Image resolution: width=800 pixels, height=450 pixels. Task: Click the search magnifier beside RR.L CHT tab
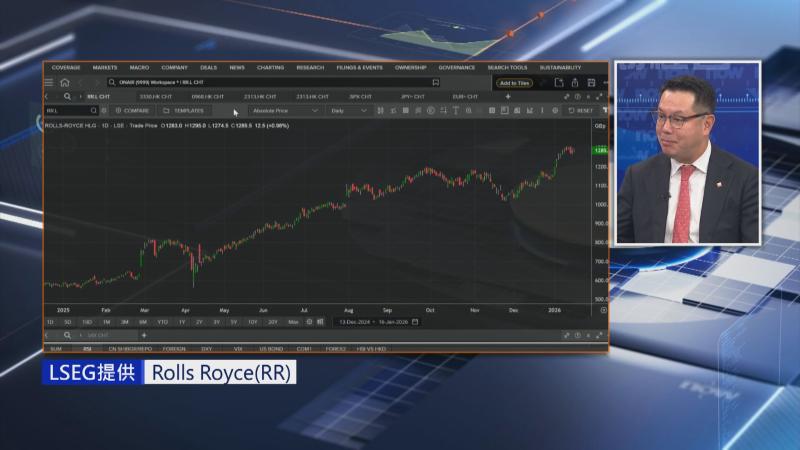point(66,97)
